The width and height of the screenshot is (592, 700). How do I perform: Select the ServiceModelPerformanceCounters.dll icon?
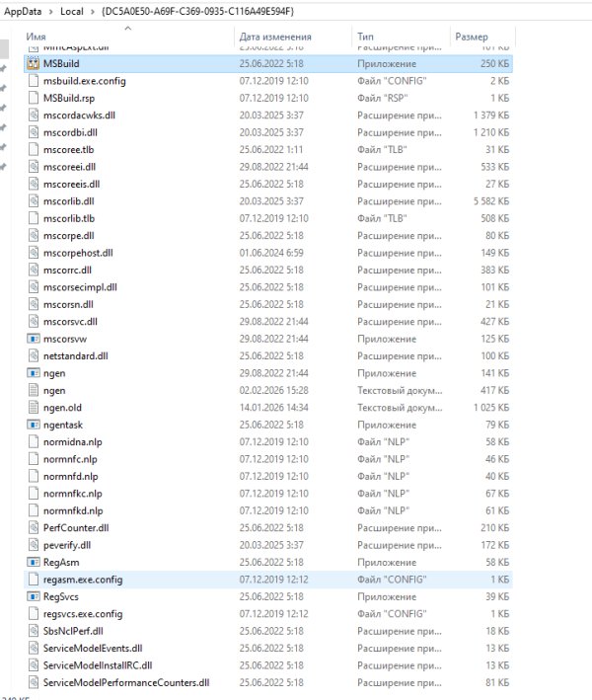pos(34,682)
